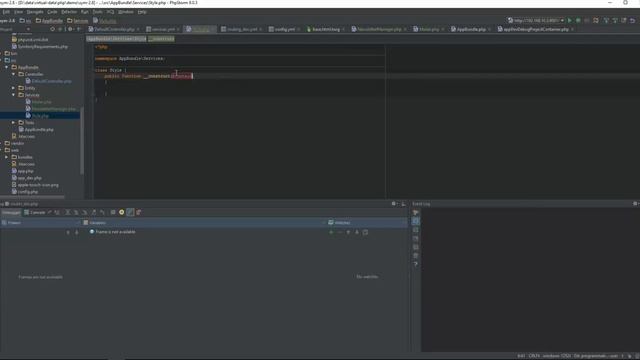Close the DefaultController.php editor tab
This screenshot has height=360, width=640.
[138, 29]
